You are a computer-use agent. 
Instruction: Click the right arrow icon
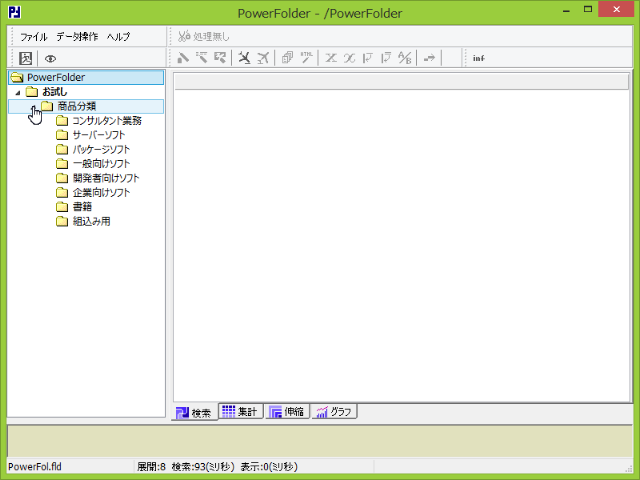click(x=429, y=58)
